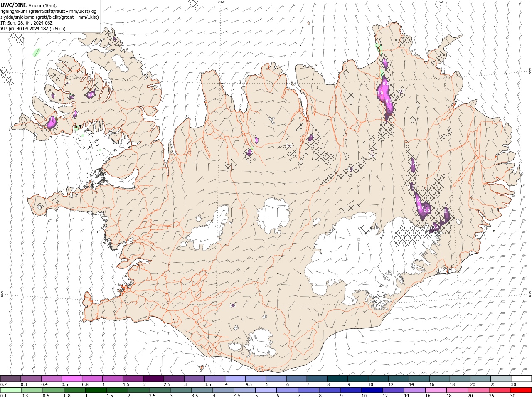This screenshot has width=532, height=399.
Task: Click the white "0.7" value in eastern snow patch
Action: tap(420, 207)
